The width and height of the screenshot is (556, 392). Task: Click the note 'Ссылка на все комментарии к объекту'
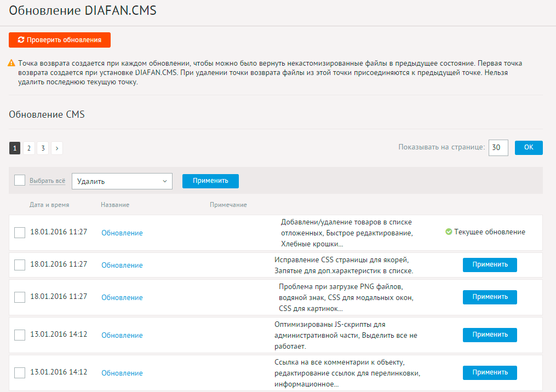click(347, 373)
